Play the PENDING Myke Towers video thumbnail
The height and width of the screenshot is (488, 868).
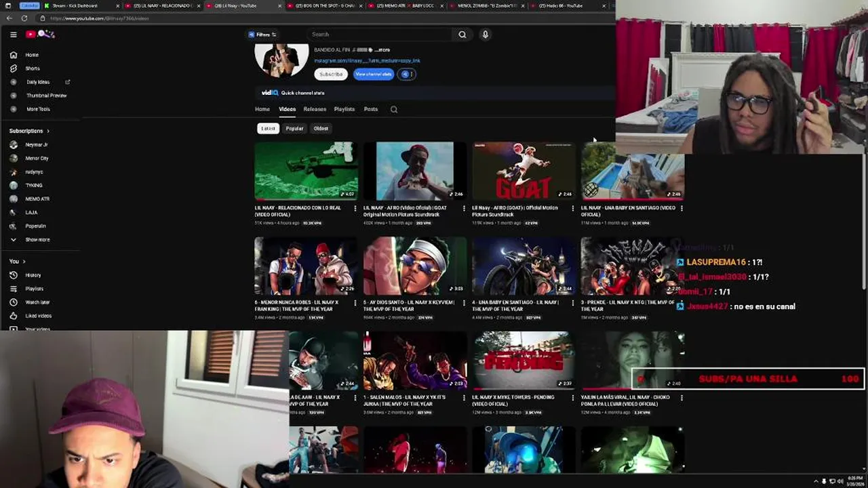524,361
